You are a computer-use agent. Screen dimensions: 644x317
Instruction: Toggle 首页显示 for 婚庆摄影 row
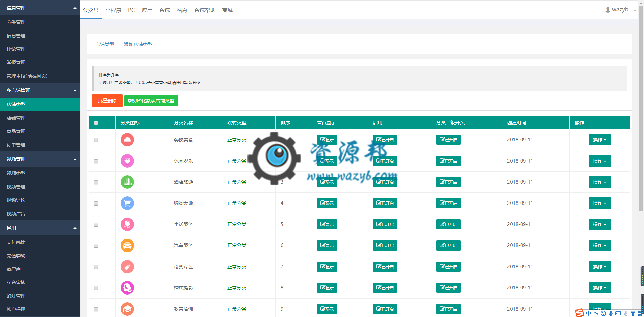coord(327,288)
